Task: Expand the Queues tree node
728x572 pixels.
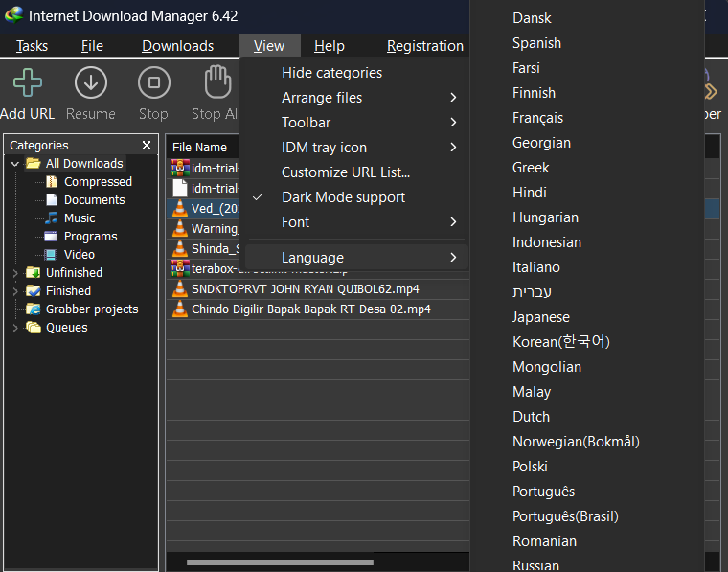Action: pyautogui.click(x=15, y=328)
